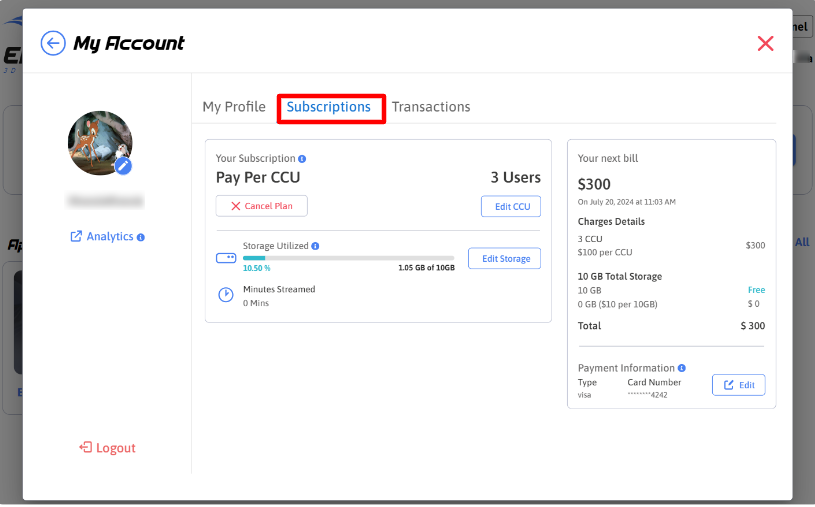Viewport: 815px width, 507px height.
Task: Click the pencil icon on profile avatar
Action: point(123,165)
